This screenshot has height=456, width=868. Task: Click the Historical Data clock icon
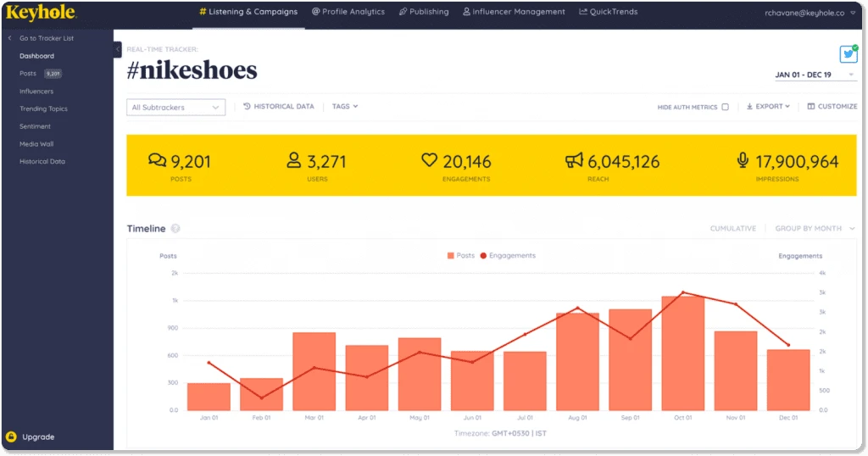click(x=247, y=106)
